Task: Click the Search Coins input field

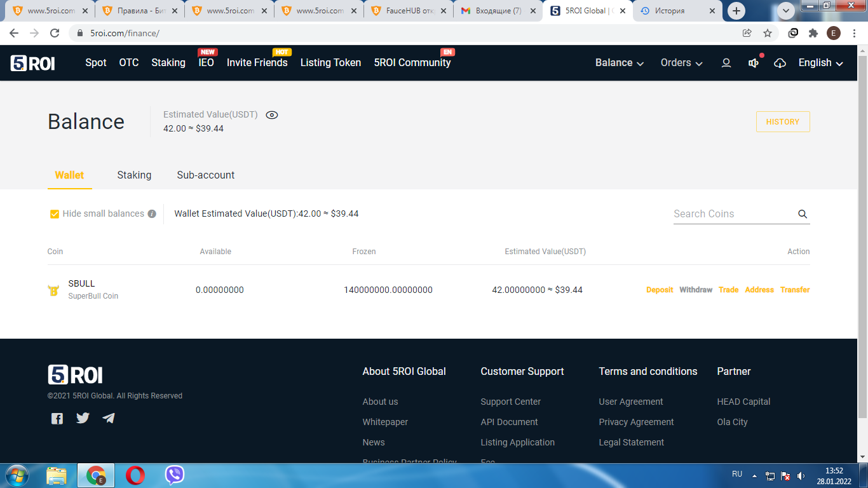Action: [734, 214]
